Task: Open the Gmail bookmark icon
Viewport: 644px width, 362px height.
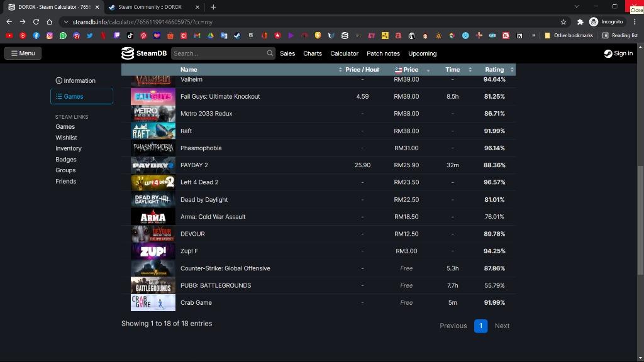Action: [x=197, y=36]
